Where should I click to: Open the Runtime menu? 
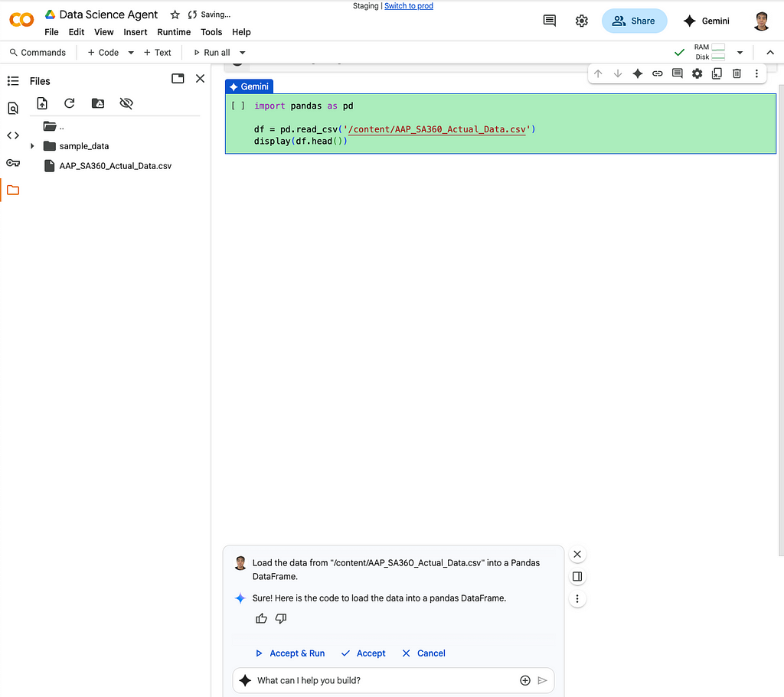tap(174, 32)
